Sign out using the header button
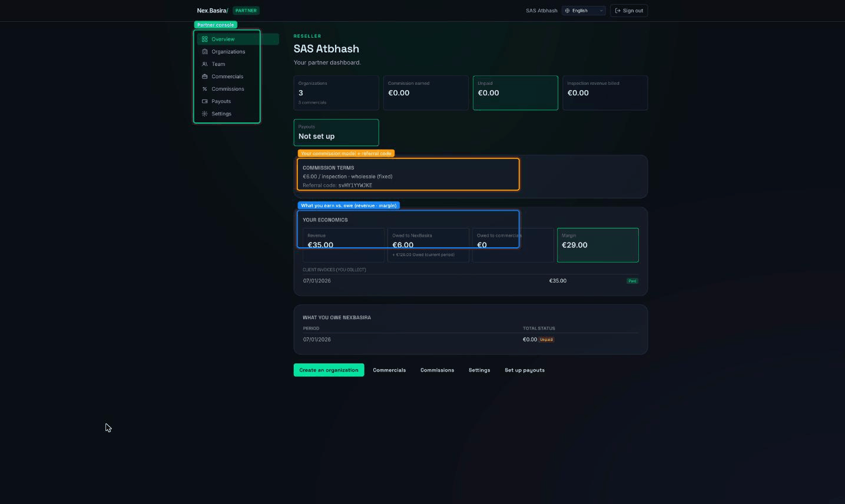Image resolution: width=845 pixels, height=504 pixels. pos(629,11)
